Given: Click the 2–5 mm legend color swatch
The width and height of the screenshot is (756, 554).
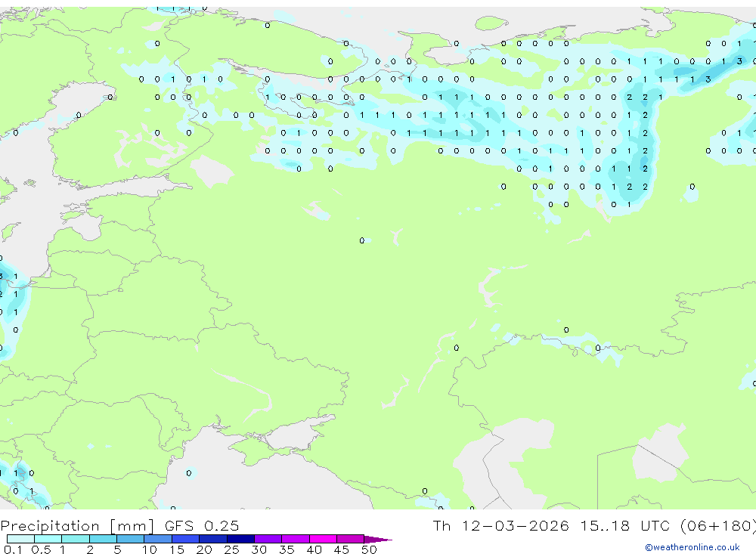Looking at the screenshot, I should tap(103, 539).
